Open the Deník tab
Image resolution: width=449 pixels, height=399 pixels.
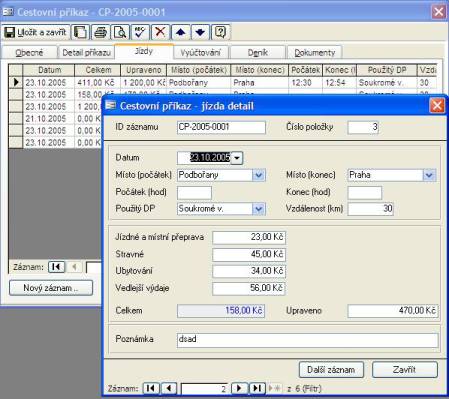(x=258, y=53)
